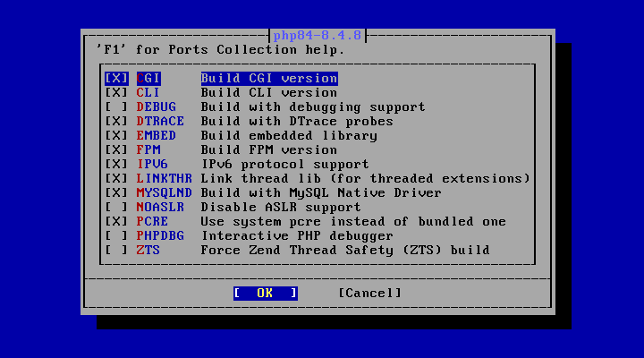Image resolution: width=644 pixels, height=358 pixels.
Task: Enable the DEBUG option checkbox
Action: (116, 107)
